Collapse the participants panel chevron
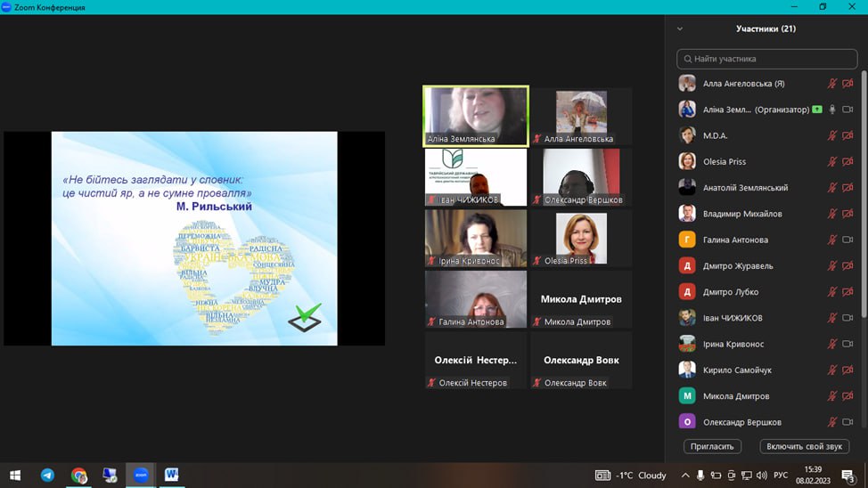 pos(680,28)
